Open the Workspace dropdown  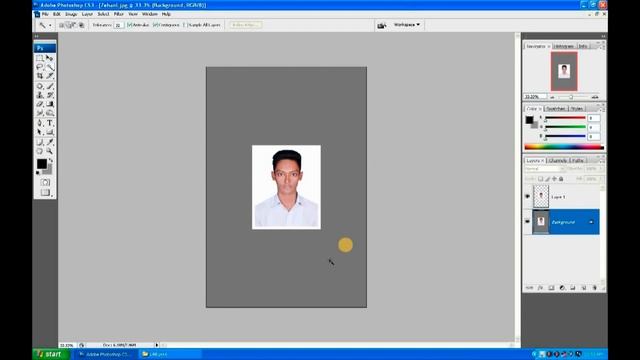click(x=407, y=25)
